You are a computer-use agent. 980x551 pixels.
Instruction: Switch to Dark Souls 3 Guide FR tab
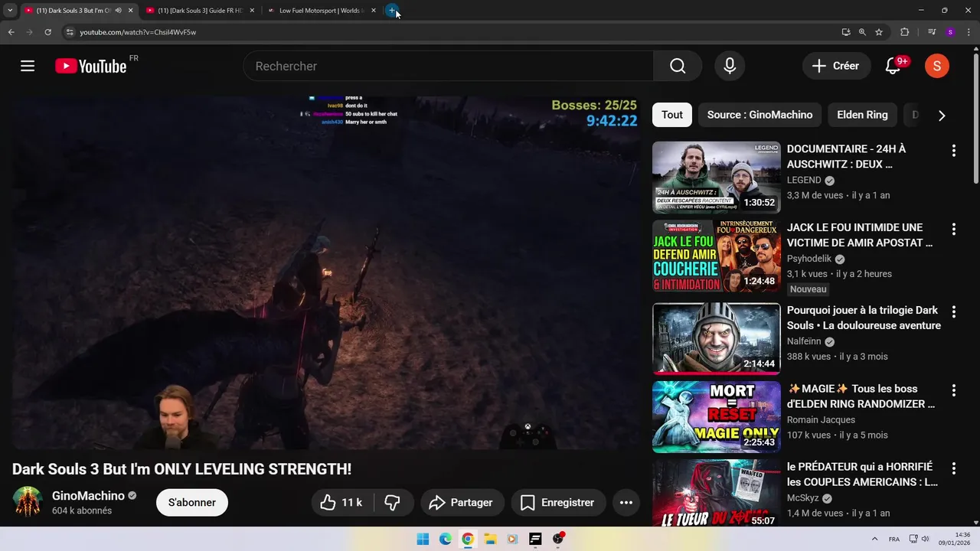[199, 11]
